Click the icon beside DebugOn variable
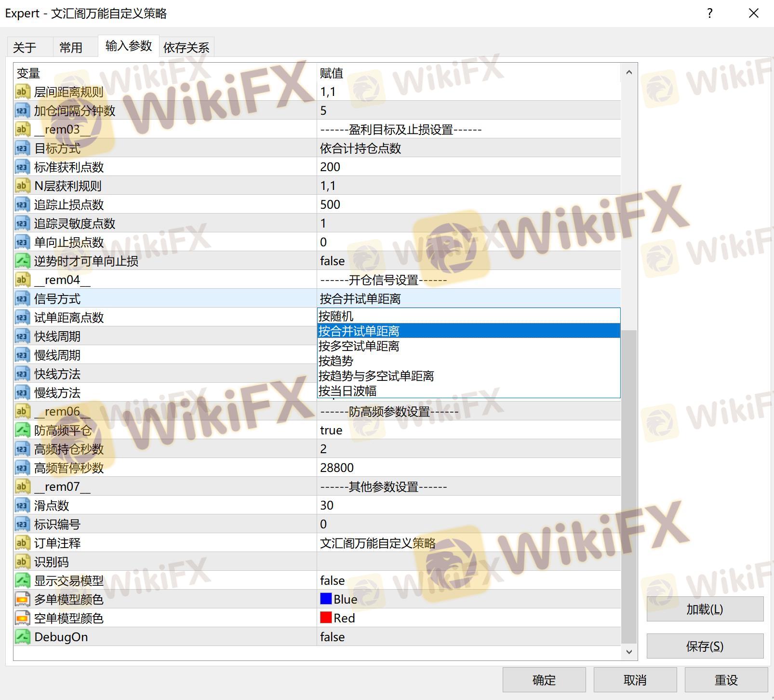Image resolution: width=774 pixels, height=700 pixels. tap(22, 637)
